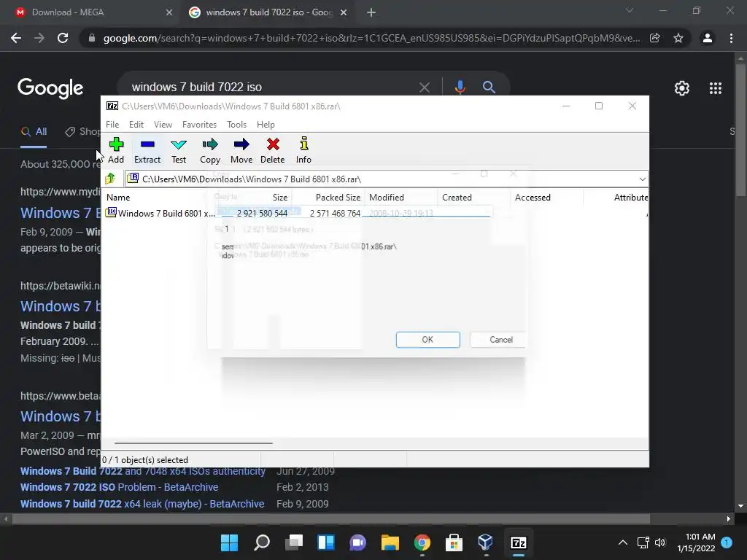Expand the 7-Zip address path dropdown
Image resolution: width=747 pixels, height=560 pixels.
tap(642, 179)
